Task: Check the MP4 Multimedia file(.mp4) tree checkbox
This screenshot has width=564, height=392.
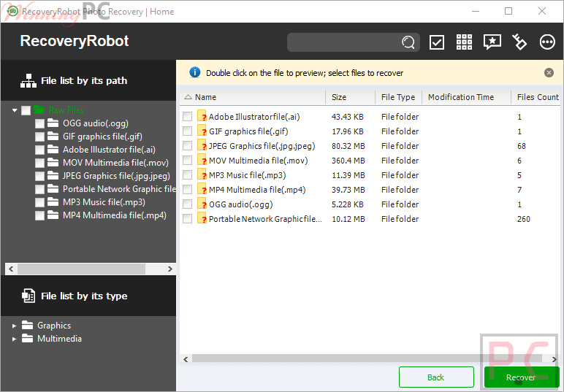Action: (x=39, y=215)
